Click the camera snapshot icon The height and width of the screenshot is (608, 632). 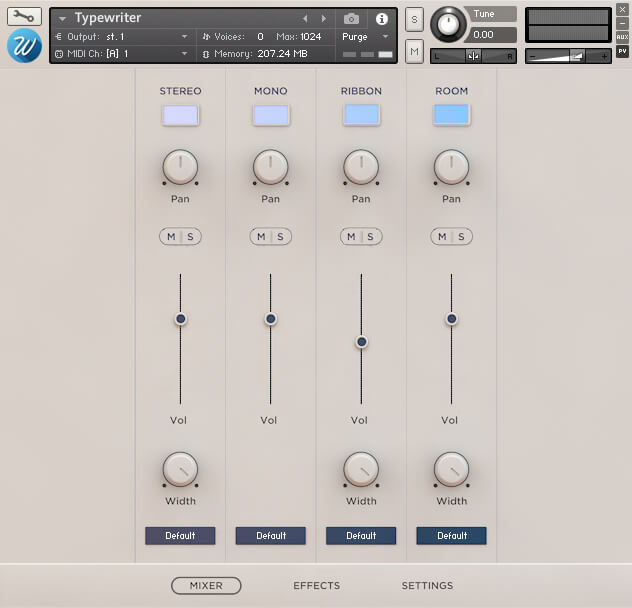tap(351, 19)
